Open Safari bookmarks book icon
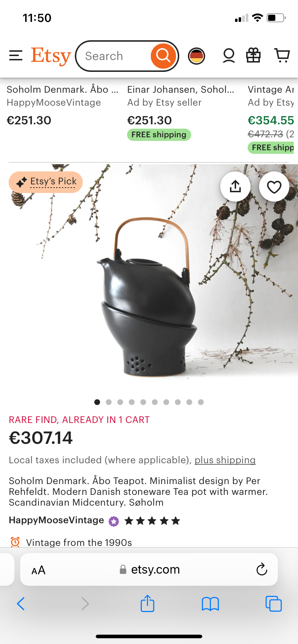 pyautogui.click(x=211, y=604)
